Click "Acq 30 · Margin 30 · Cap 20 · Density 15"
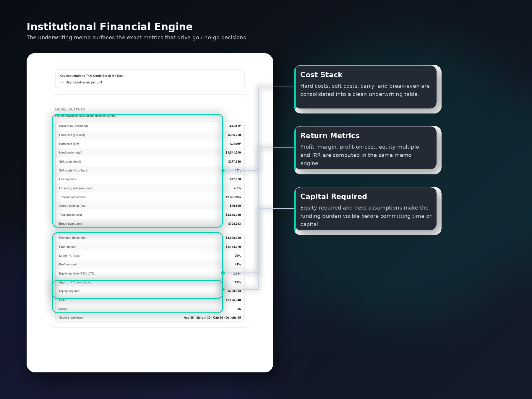This screenshot has width=532, height=399. click(212, 318)
